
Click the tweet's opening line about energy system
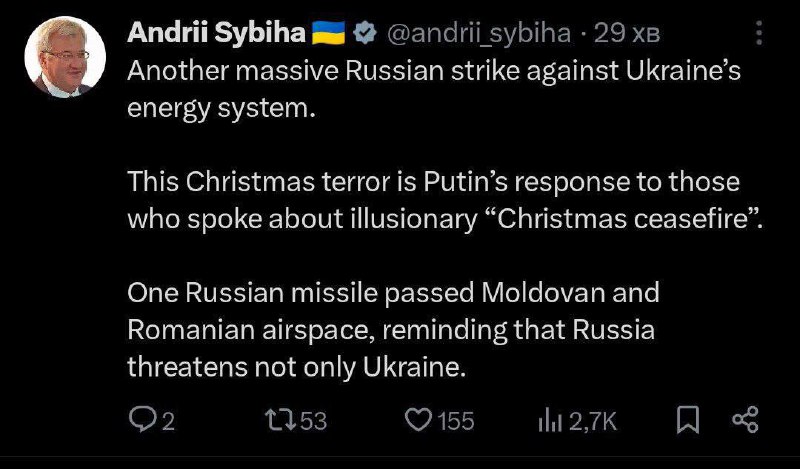pyautogui.click(x=433, y=88)
